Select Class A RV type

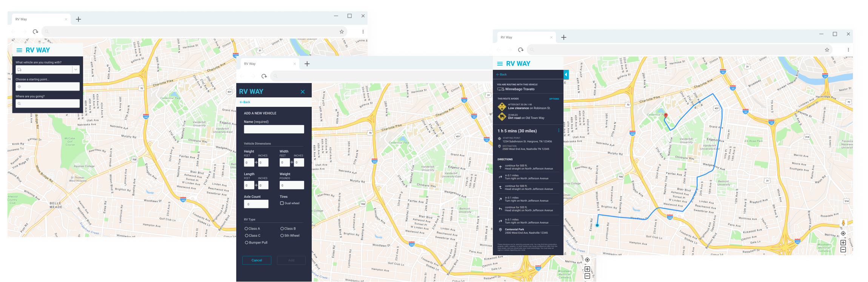tap(246, 229)
